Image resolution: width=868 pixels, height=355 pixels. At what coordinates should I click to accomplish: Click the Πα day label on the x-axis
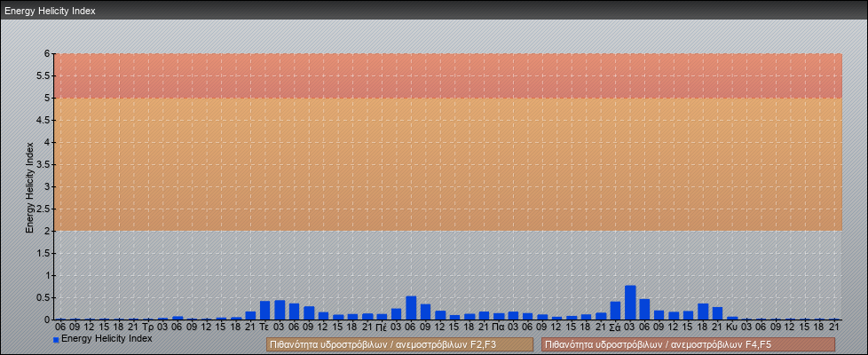[x=498, y=327]
